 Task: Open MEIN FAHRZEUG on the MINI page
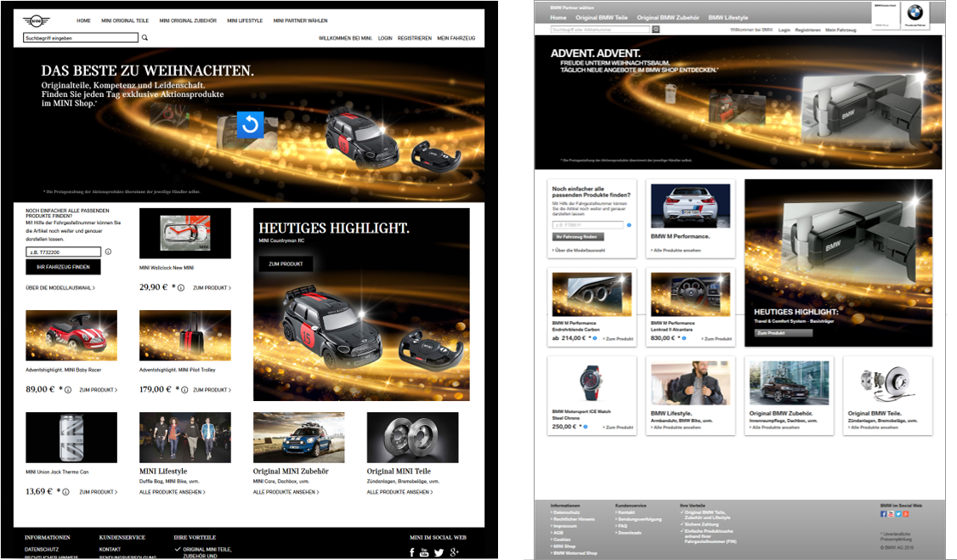[456, 38]
